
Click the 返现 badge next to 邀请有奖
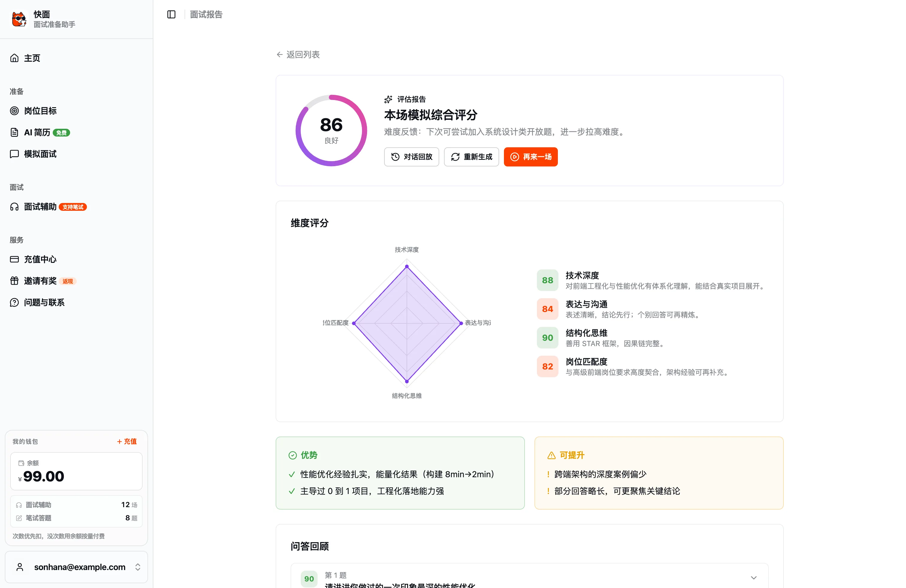[x=68, y=281]
